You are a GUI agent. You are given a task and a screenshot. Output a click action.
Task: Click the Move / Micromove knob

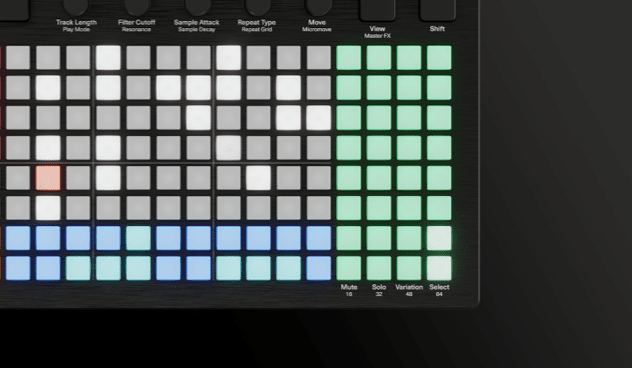click(317, 6)
